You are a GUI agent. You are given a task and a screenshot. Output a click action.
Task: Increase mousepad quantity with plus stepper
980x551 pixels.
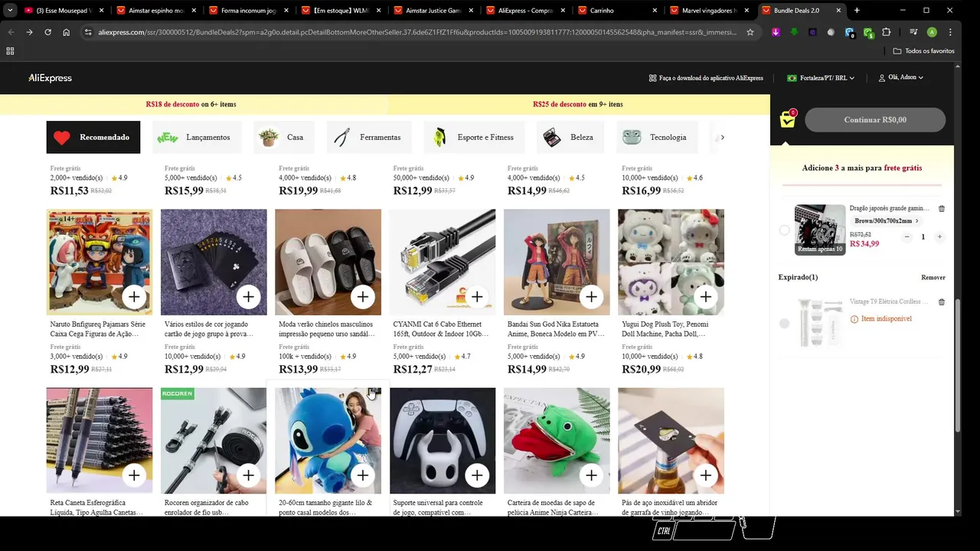pos(939,237)
